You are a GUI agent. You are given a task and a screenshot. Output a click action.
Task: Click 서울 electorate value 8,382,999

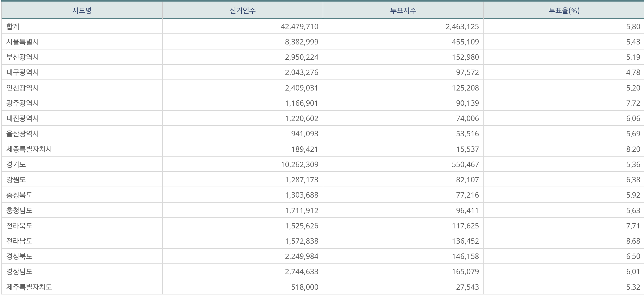pyautogui.click(x=301, y=42)
